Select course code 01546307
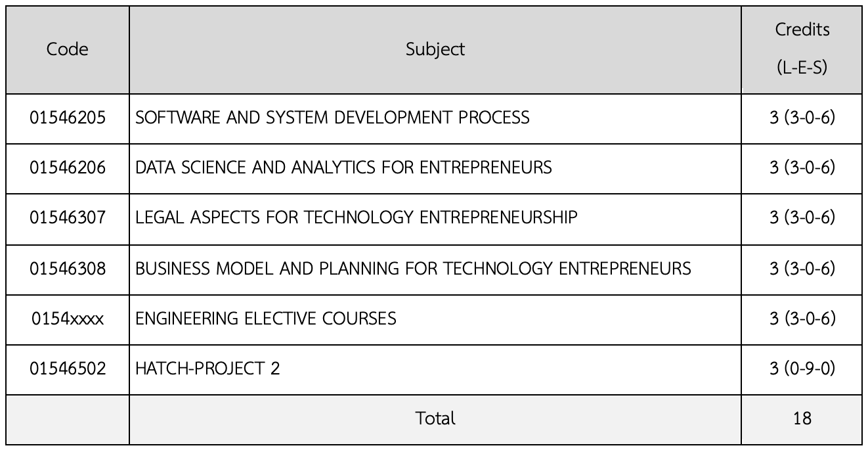This screenshot has width=868, height=452. point(68,217)
